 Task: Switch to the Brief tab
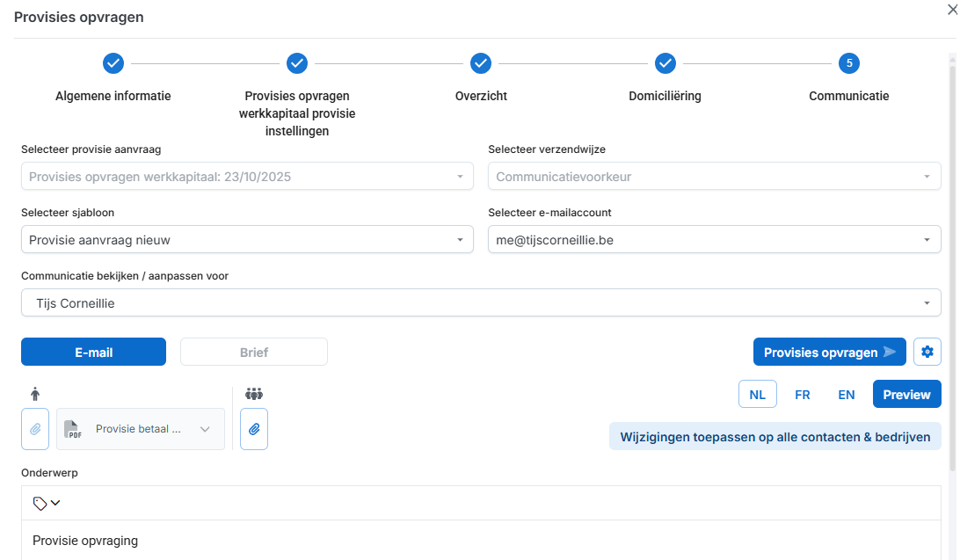tap(253, 353)
